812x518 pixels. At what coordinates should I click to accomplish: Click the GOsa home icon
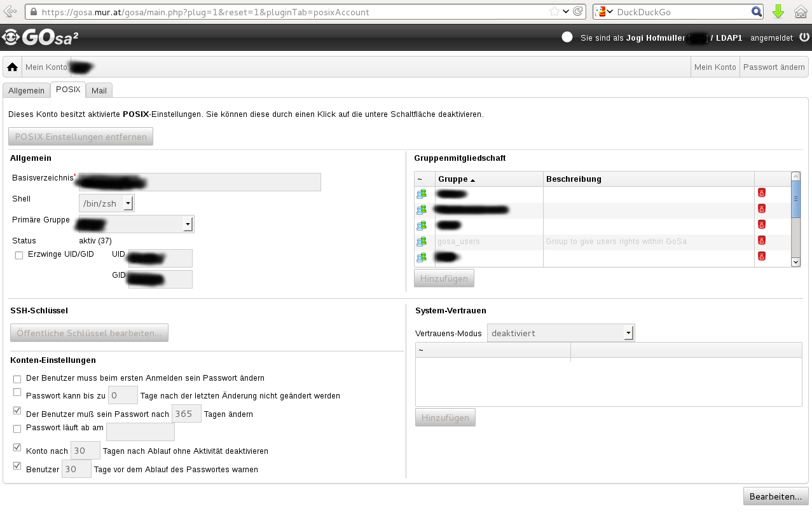click(12, 67)
